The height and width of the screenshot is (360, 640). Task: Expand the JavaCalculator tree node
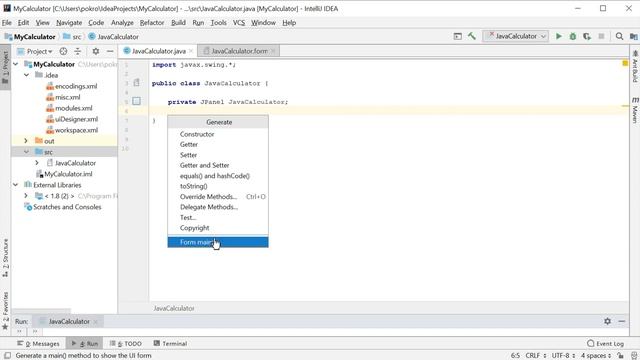point(37,163)
